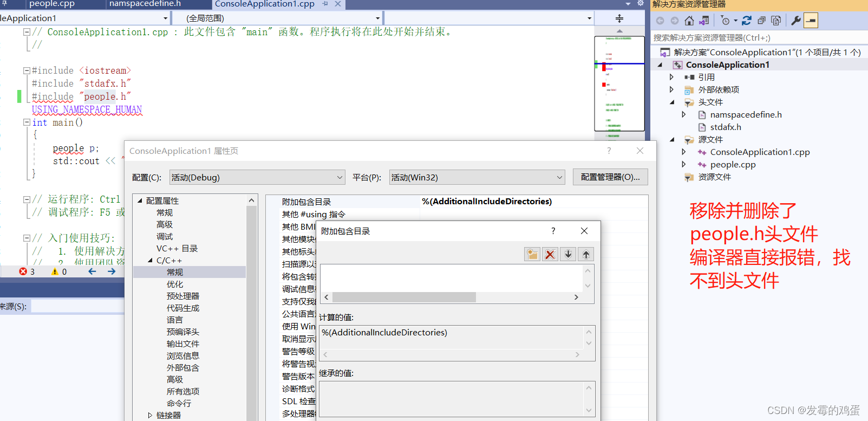
Task: Click help question mark in property page title
Action: pyautogui.click(x=609, y=151)
